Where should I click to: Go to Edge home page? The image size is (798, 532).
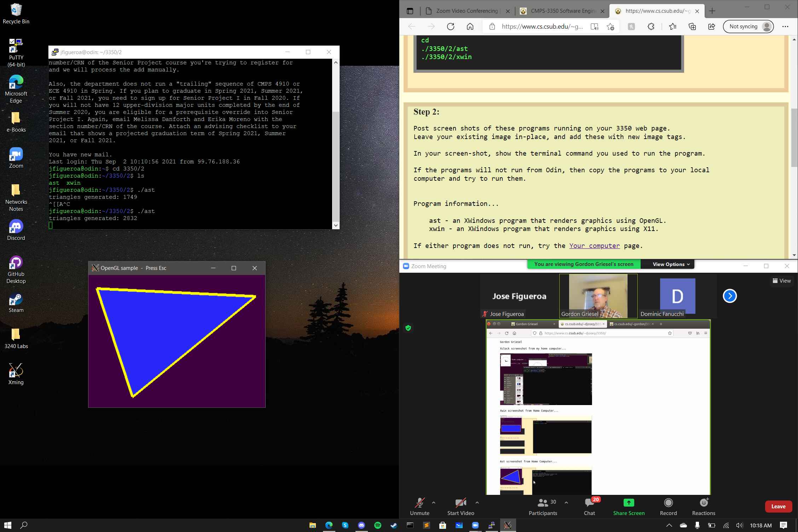point(470,27)
